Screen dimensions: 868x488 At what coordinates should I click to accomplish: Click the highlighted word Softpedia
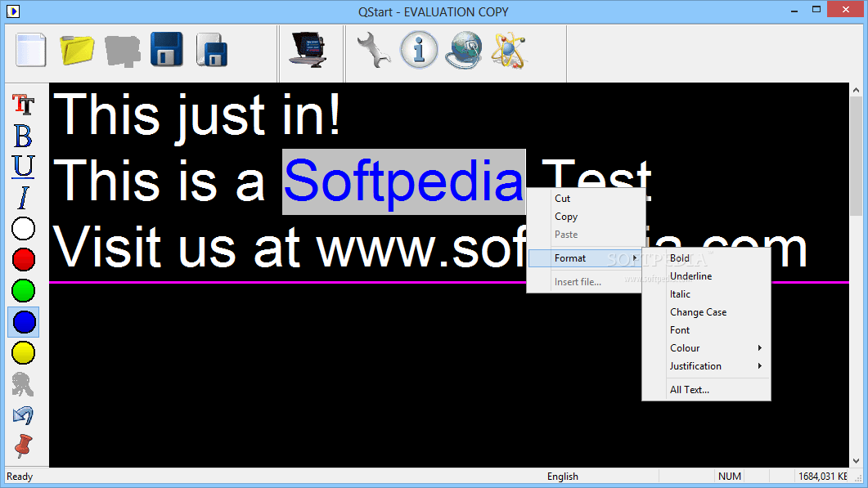point(403,181)
